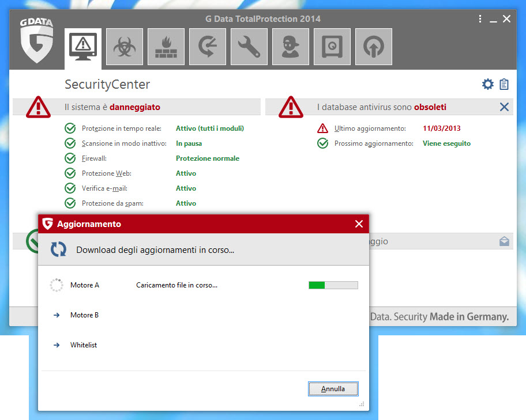The width and height of the screenshot is (526, 420).
Task: Click the SecurityCenter heading
Action: (107, 85)
